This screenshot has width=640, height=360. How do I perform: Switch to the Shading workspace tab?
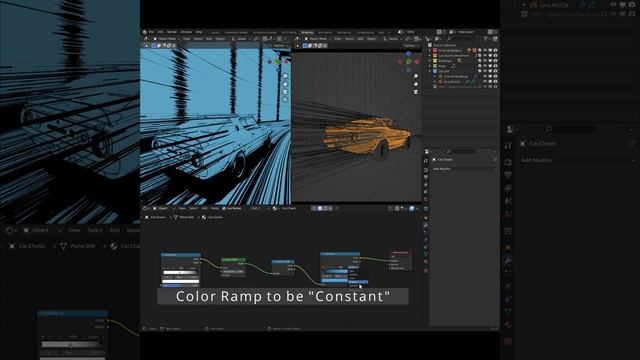(x=307, y=32)
